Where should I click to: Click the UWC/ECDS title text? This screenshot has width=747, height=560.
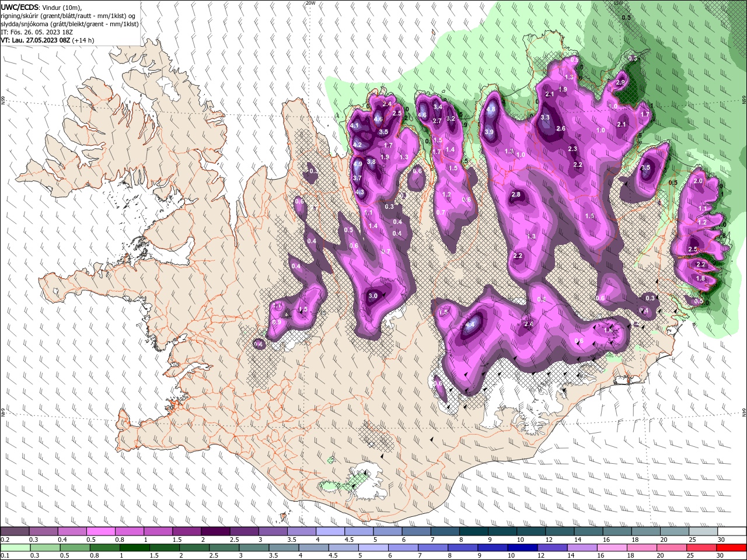point(20,7)
